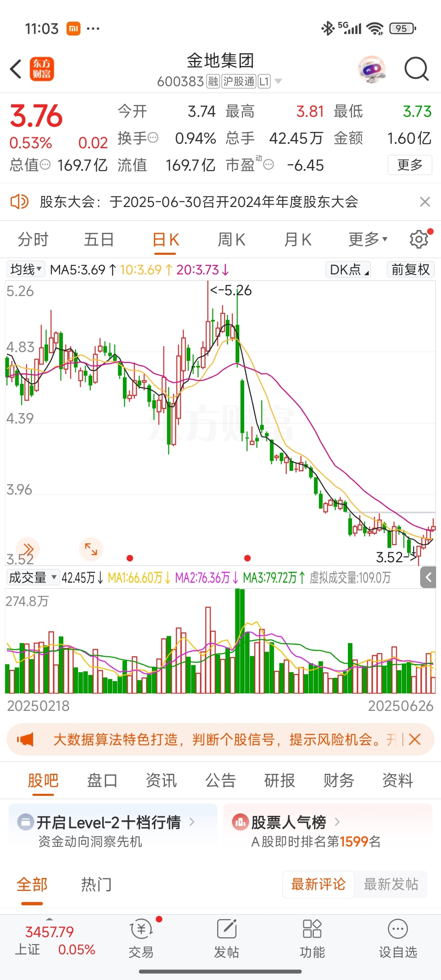Tap the megaphone icon in the promo banner

click(x=25, y=739)
